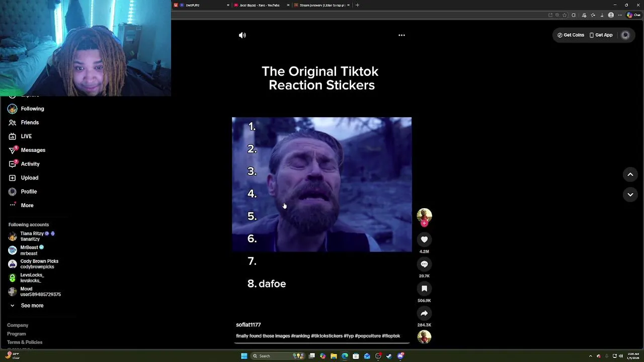
Task: Open the Program footer link
Action: 17,334
